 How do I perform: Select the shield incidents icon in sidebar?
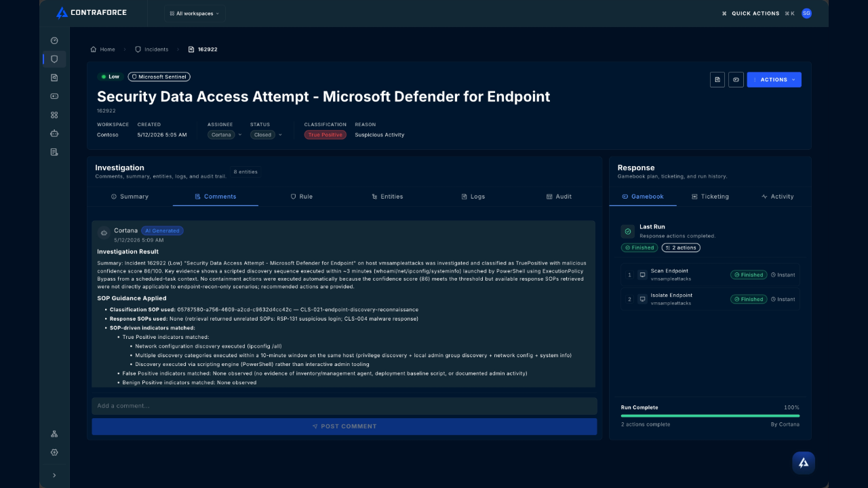pyautogui.click(x=54, y=59)
